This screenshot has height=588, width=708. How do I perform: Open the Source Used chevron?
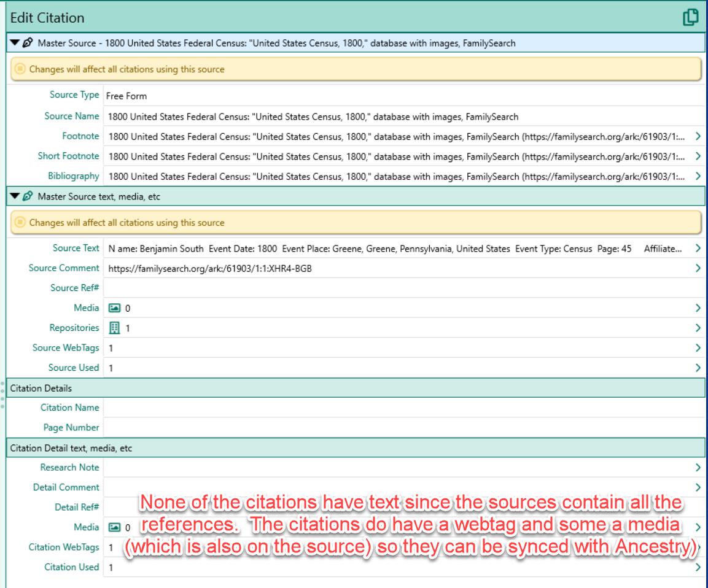(698, 368)
